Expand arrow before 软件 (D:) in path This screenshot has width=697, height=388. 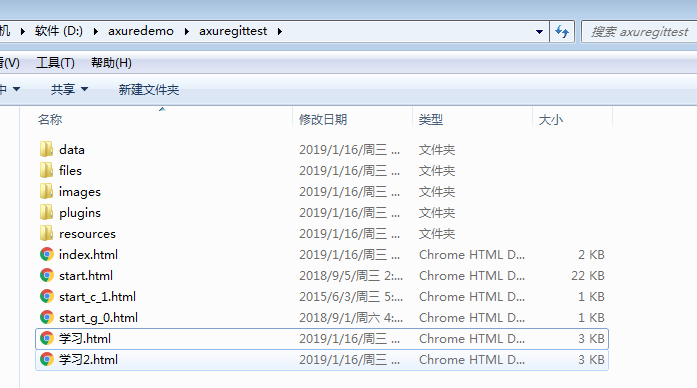click(x=23, y=32)
